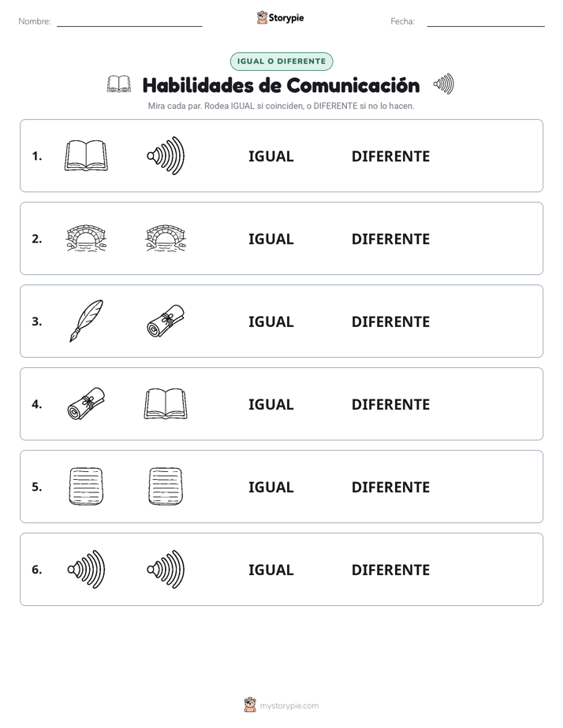Click the Storypie logo at top
This screenshot has height=728, width=563.
point(280,17)
